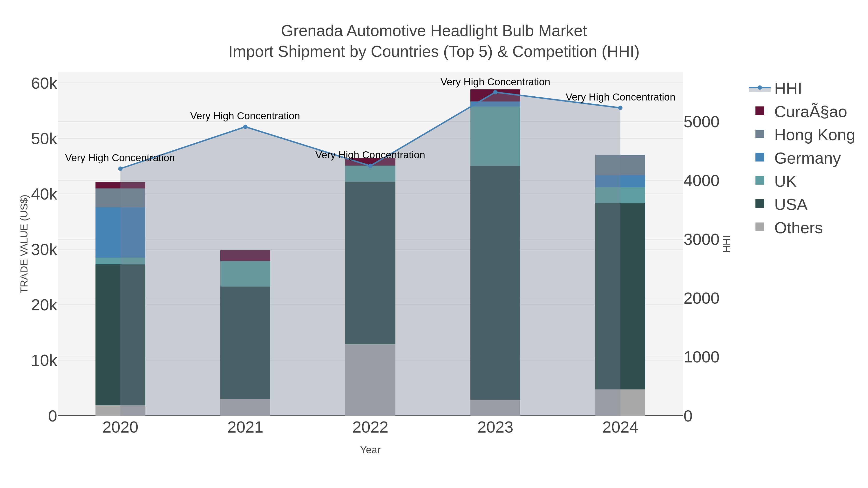Click the 2024 x-axis label
The width and height of the screenshot is (868, 488).
point(620,428)
